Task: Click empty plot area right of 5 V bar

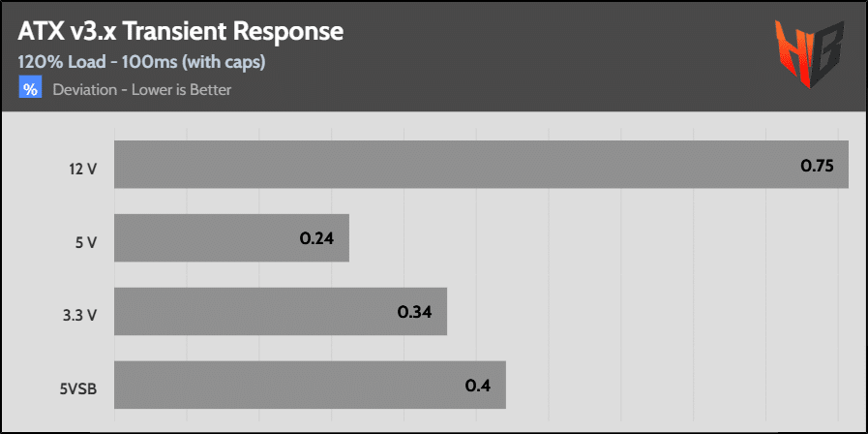Action: (x=598, y=237)
